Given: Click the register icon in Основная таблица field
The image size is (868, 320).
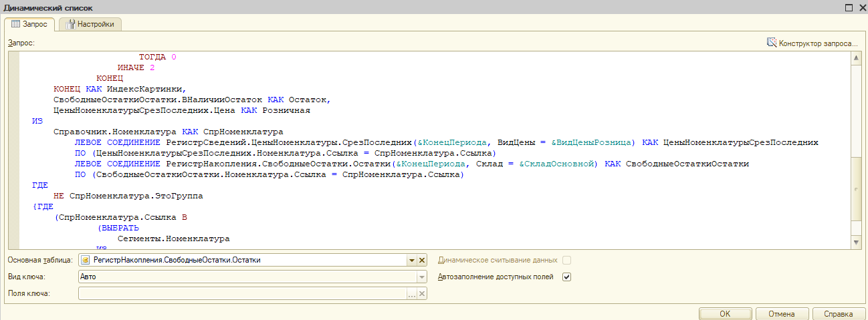Looking at the screenshot, I should (x=85, y=260).
